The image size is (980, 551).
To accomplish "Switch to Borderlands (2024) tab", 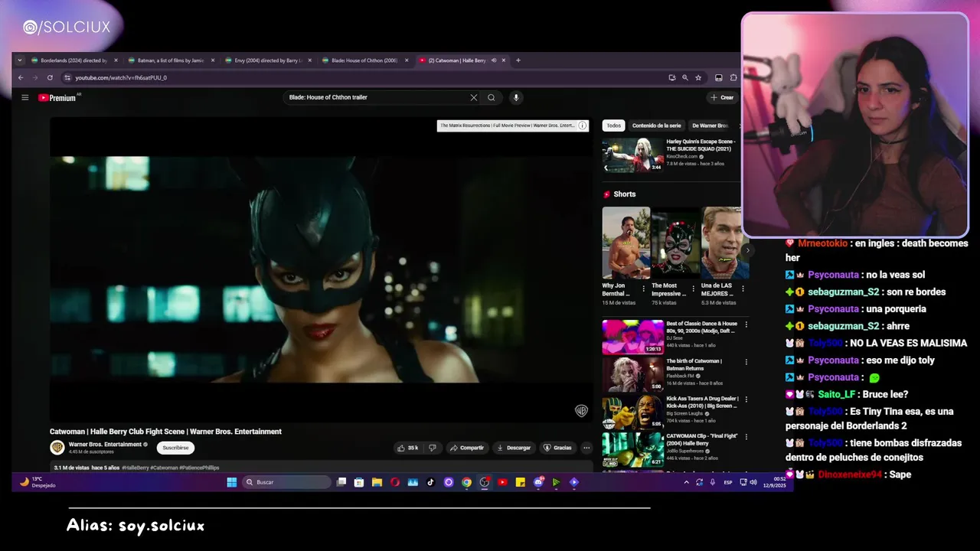I will pos(73,60).
